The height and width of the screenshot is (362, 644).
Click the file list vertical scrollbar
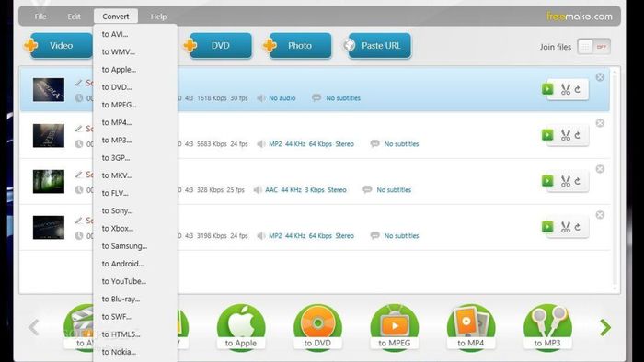tap(615, 179)
